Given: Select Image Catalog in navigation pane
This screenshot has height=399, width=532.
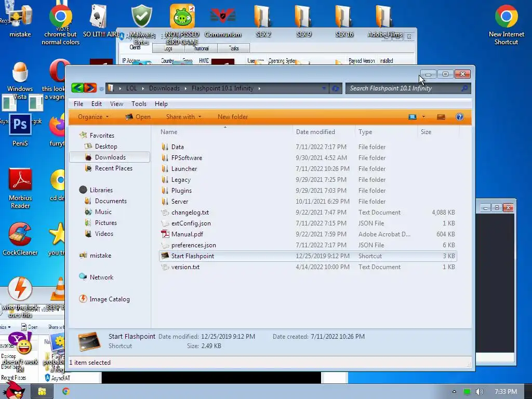Looking at the screenshot, I should (x=109, y=299).
